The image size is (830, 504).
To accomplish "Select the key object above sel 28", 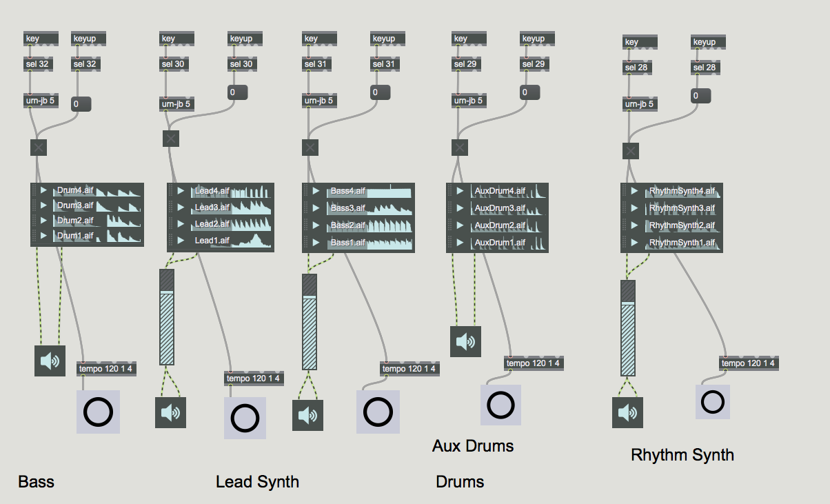I will click(x=640, y=42).
